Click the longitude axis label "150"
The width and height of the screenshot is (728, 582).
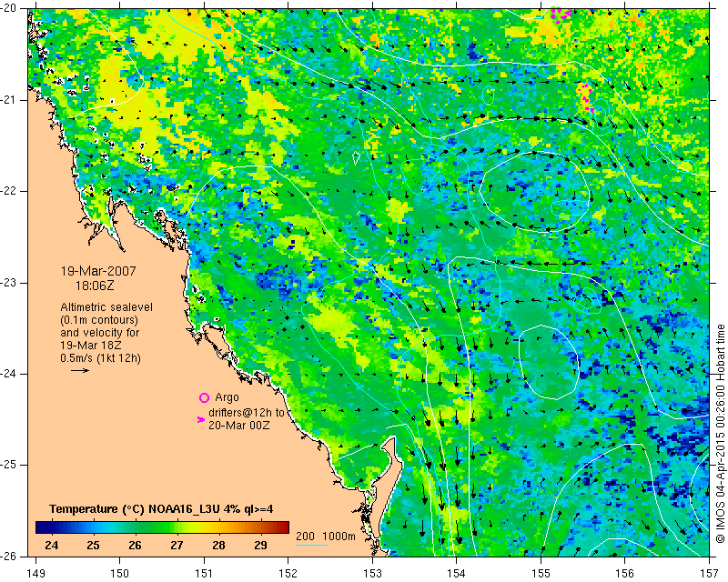point(120,574)
